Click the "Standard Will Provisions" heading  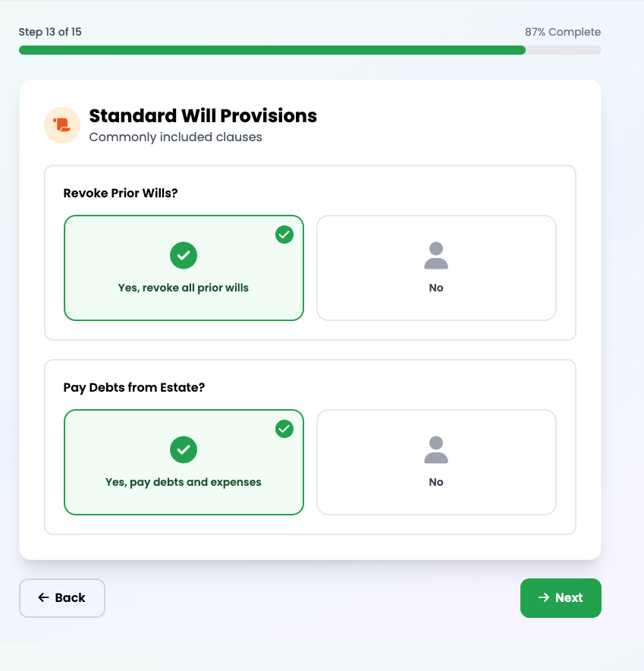203,116
